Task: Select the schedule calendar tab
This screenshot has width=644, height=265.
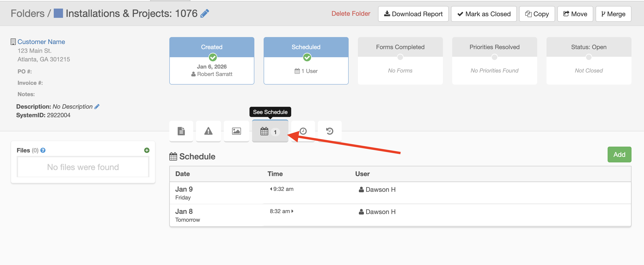Action: [x=270, y=131]
